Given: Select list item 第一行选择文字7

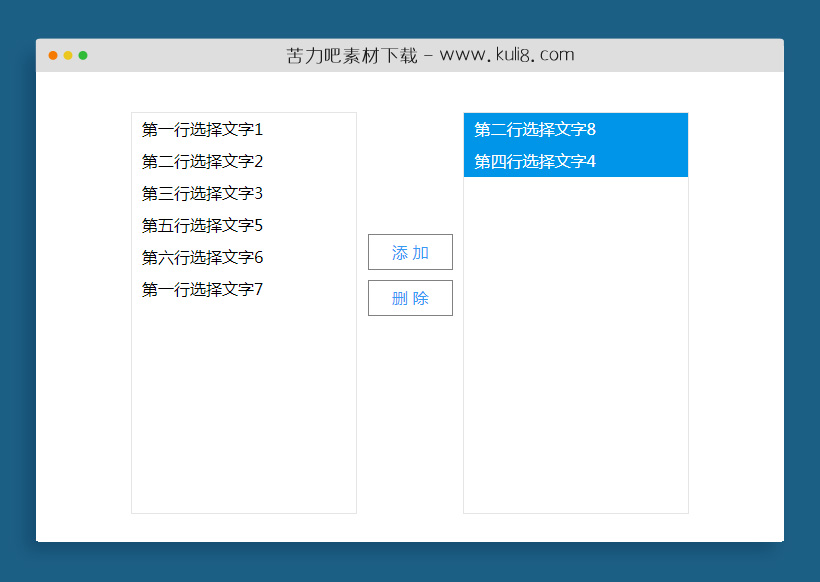Looking at the screenshot, I should point(201,289).
